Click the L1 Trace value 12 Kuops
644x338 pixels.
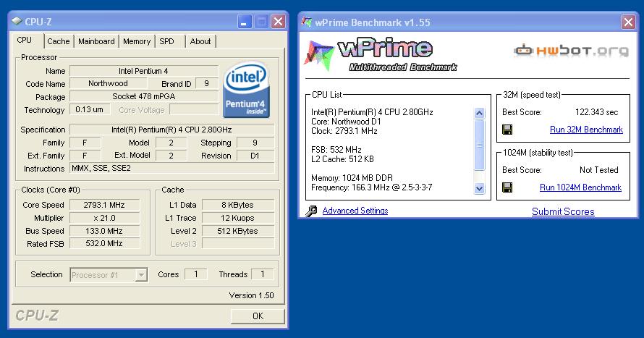238,218
